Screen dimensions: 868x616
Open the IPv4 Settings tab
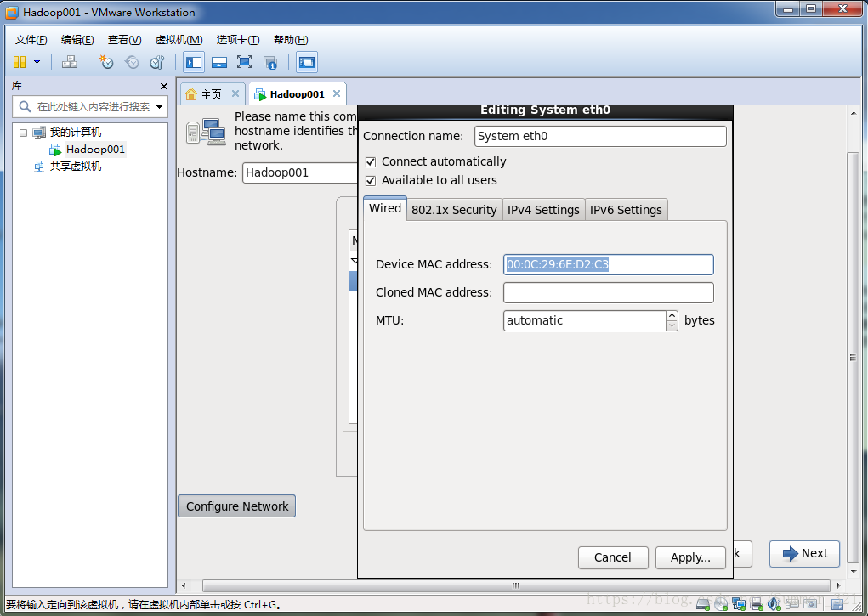[x=543, y=210]
